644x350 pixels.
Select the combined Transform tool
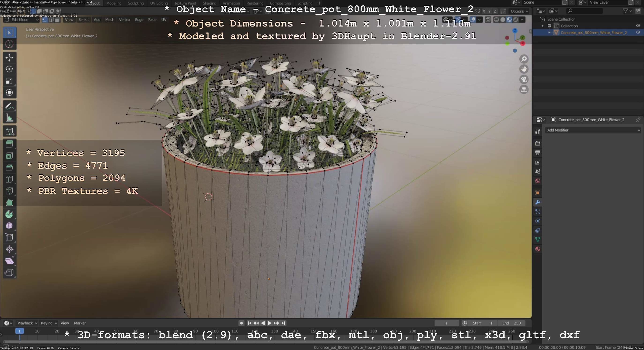coord(10,93)
